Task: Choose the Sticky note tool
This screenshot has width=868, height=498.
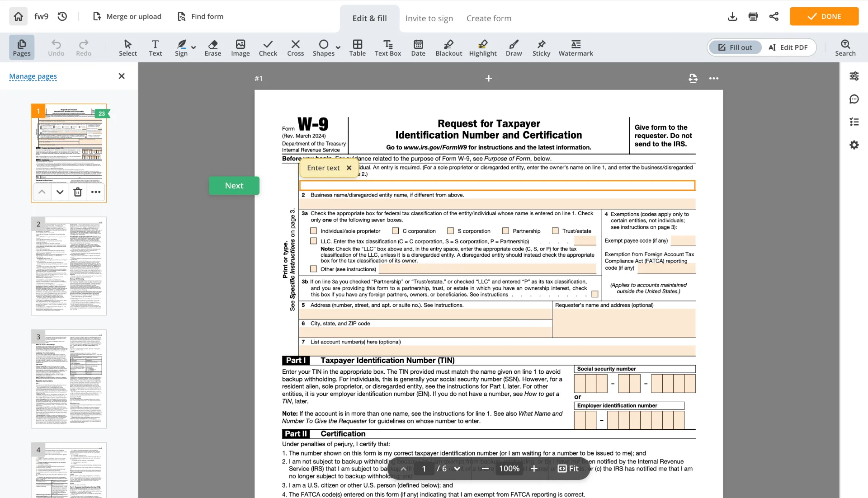Action: (541, 47)
